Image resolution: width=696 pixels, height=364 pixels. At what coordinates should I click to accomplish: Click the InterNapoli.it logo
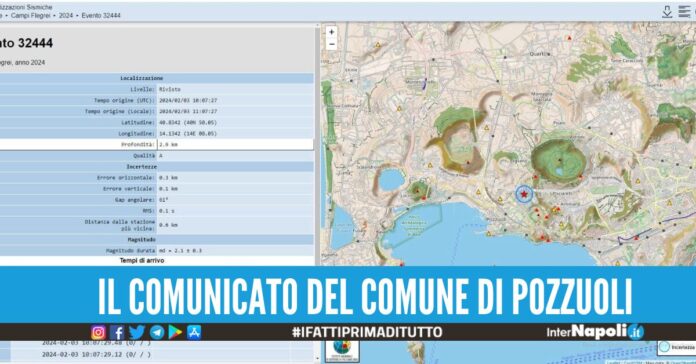tap(595, 332)
